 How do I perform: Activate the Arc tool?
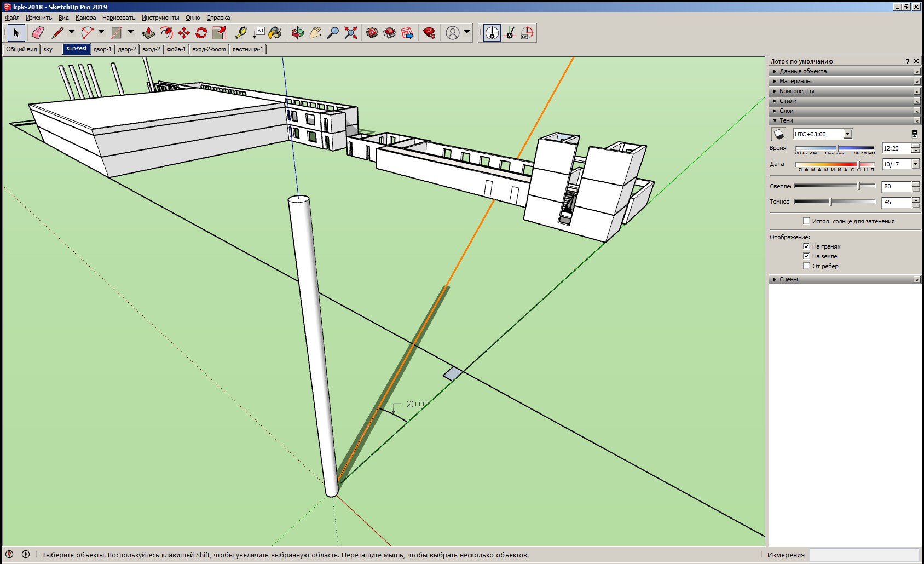pyautogui.click(x=87, y=33)
